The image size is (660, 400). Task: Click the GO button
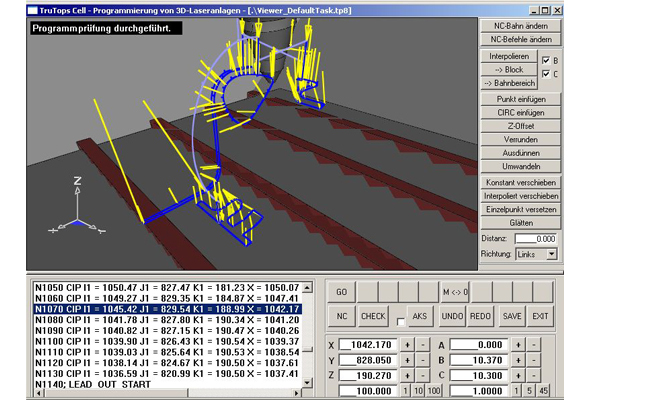tap(341, 291)
